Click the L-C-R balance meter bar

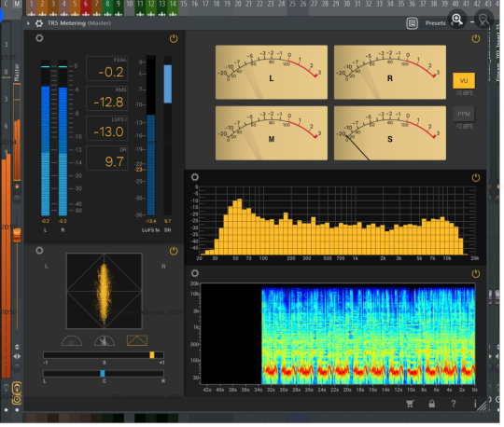[104, 373]
